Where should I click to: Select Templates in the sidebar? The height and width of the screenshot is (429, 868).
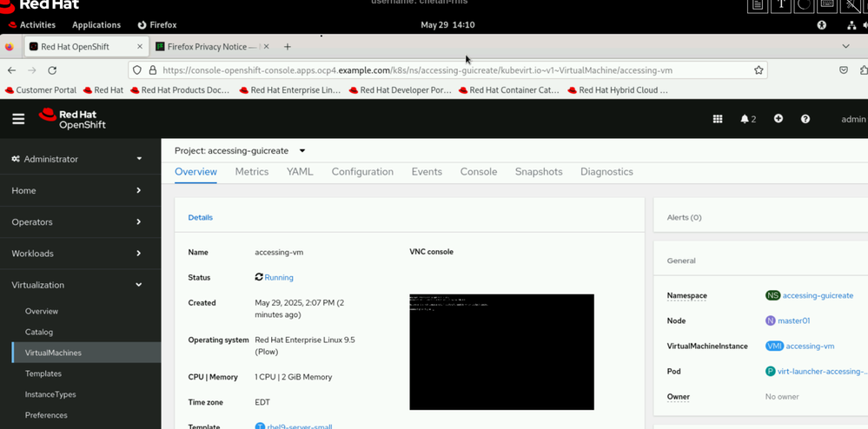[x=43, y=373]
